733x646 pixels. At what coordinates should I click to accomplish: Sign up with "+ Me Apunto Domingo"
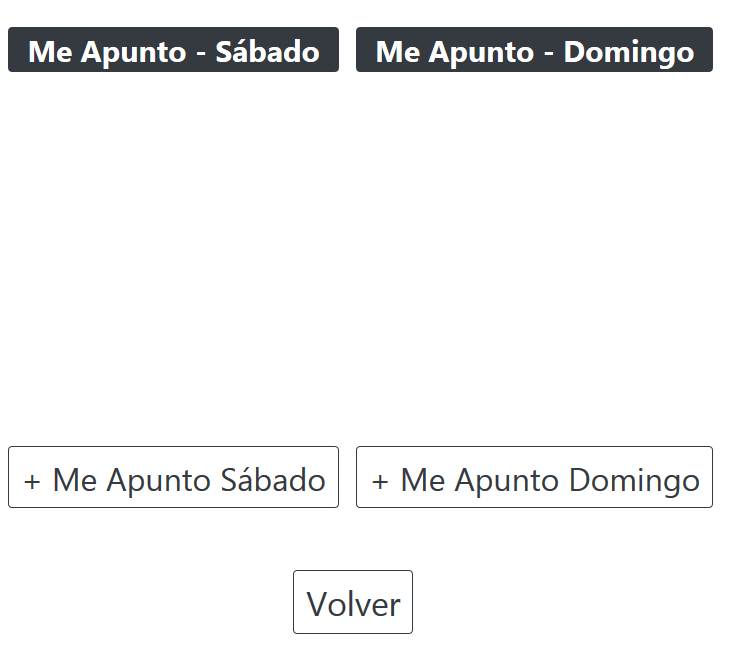[x=534, y=478]
